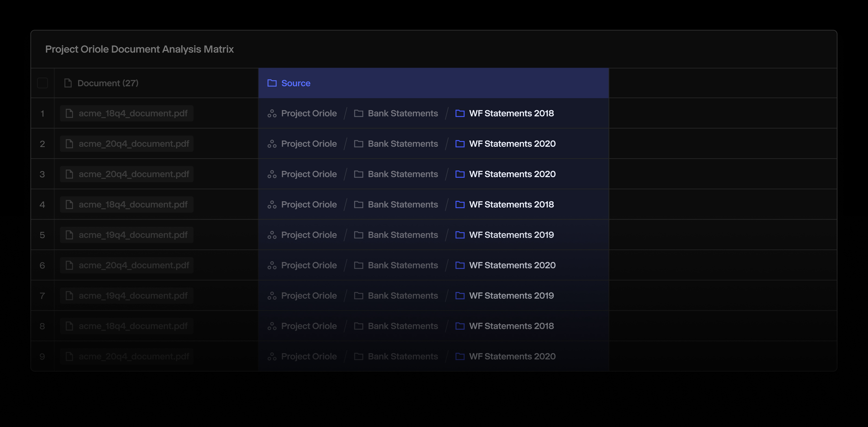Viewport: 868px width, 427px height.
Task: Open Project Oriole breadcrumb in row 5
Action: click(309, 235)
